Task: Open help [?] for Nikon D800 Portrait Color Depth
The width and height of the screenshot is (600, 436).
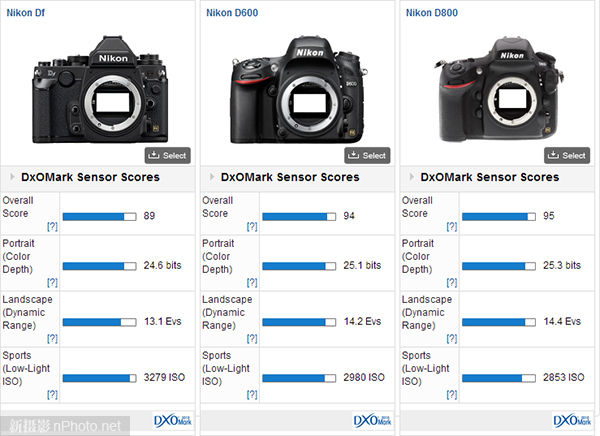Action: 452,283
